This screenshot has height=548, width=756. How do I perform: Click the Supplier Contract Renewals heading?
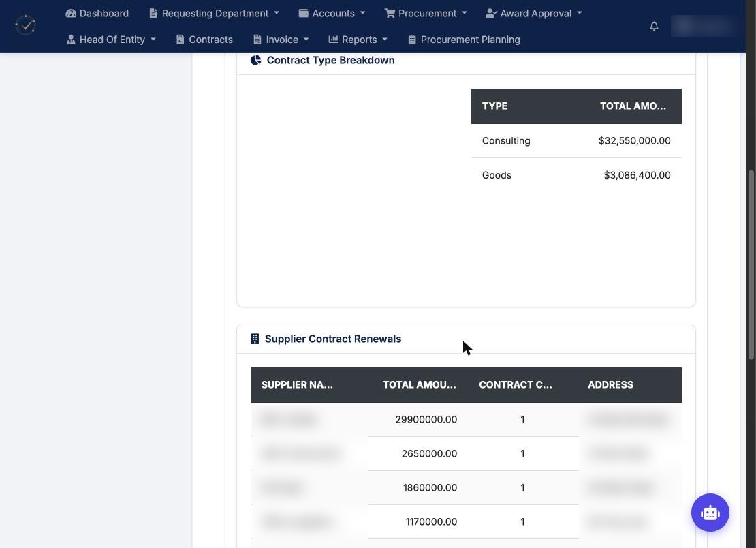coord(332,339)
